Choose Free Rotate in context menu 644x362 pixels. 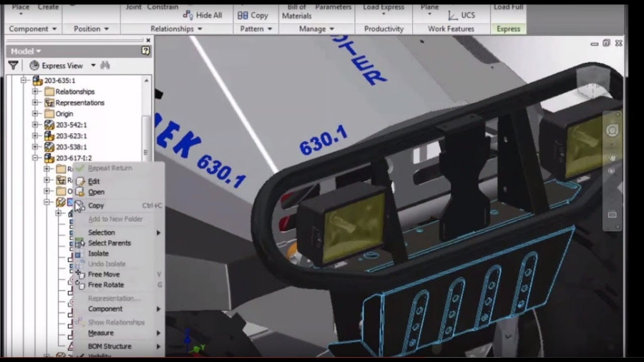pyautogui.click(x=106, y=285)
